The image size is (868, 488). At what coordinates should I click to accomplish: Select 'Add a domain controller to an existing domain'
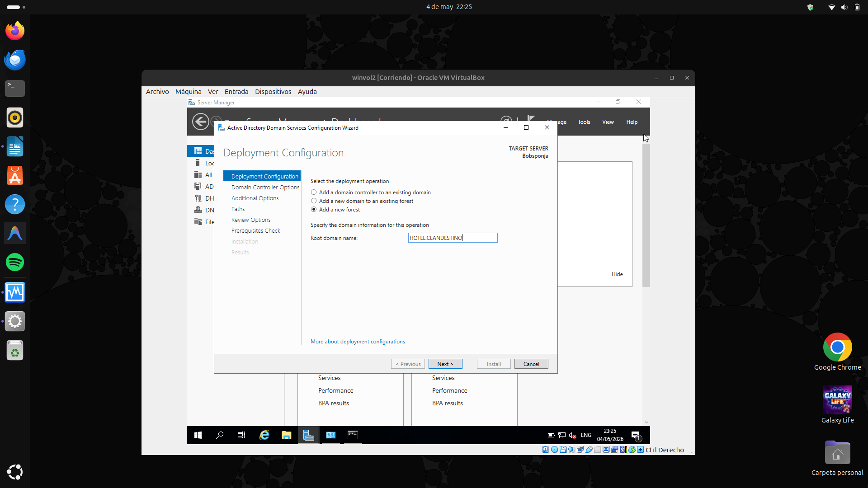click(371, 192)
